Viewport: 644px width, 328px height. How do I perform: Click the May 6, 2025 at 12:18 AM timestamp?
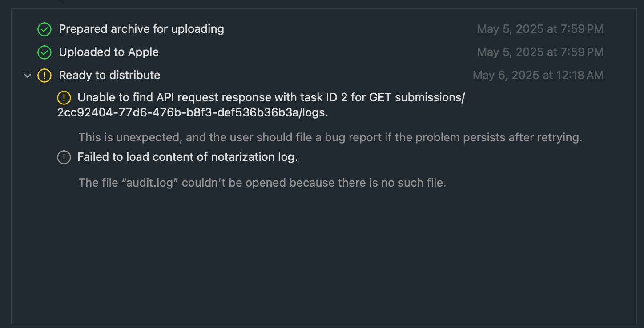(538, 76)
